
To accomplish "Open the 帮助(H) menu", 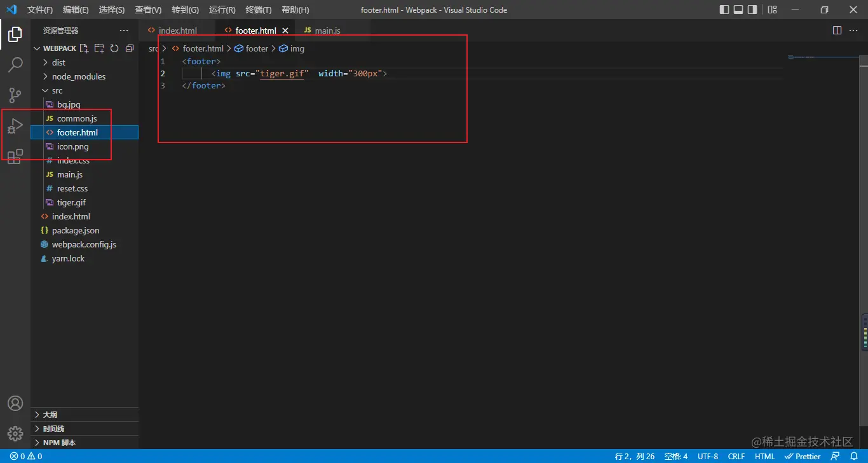I will [x=295, y=10].
